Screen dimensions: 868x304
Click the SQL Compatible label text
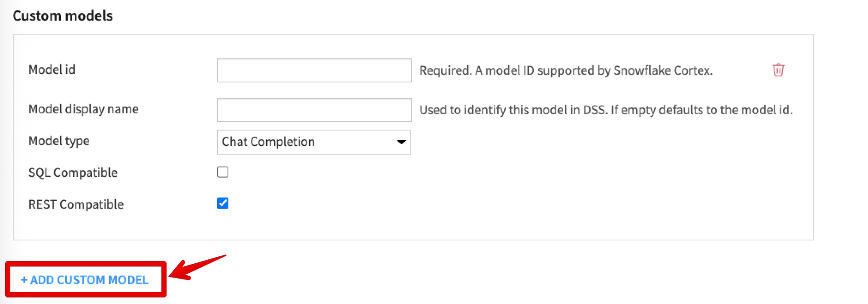(73, 173)
